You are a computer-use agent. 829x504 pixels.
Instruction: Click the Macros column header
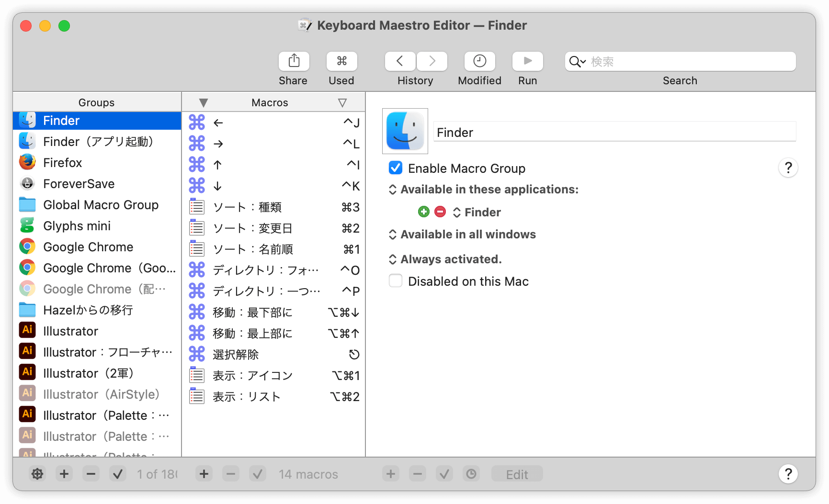tap(270, 102)
